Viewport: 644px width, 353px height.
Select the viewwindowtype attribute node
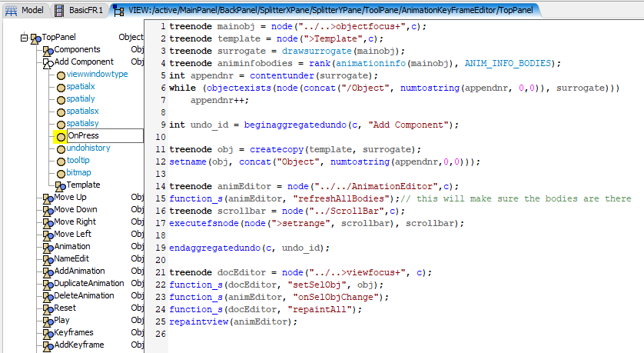click(x=97, y=75)
